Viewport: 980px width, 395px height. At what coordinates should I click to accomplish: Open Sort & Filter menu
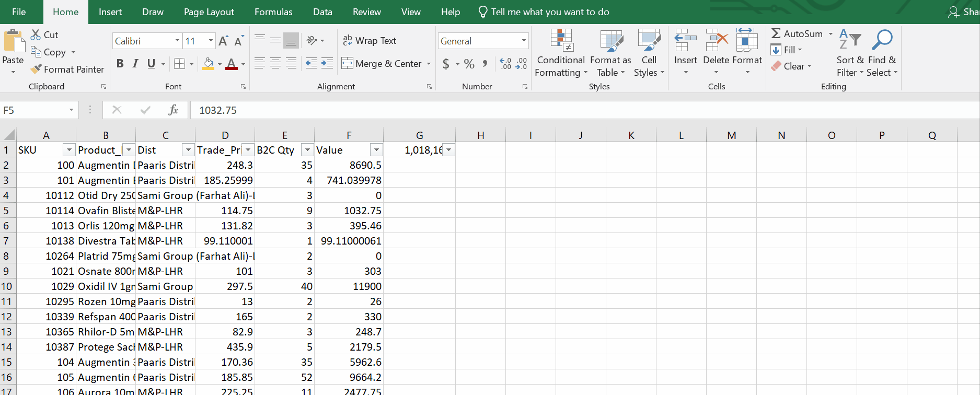point(850,53)
